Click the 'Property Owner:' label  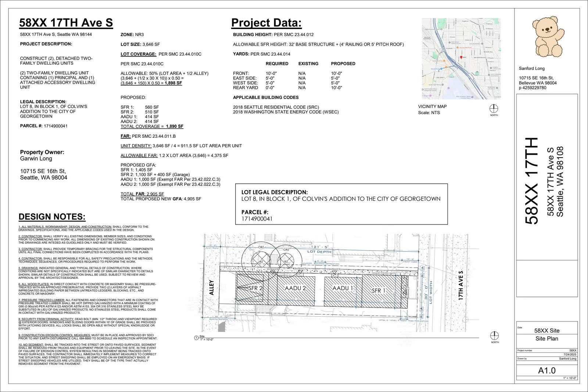42,152
